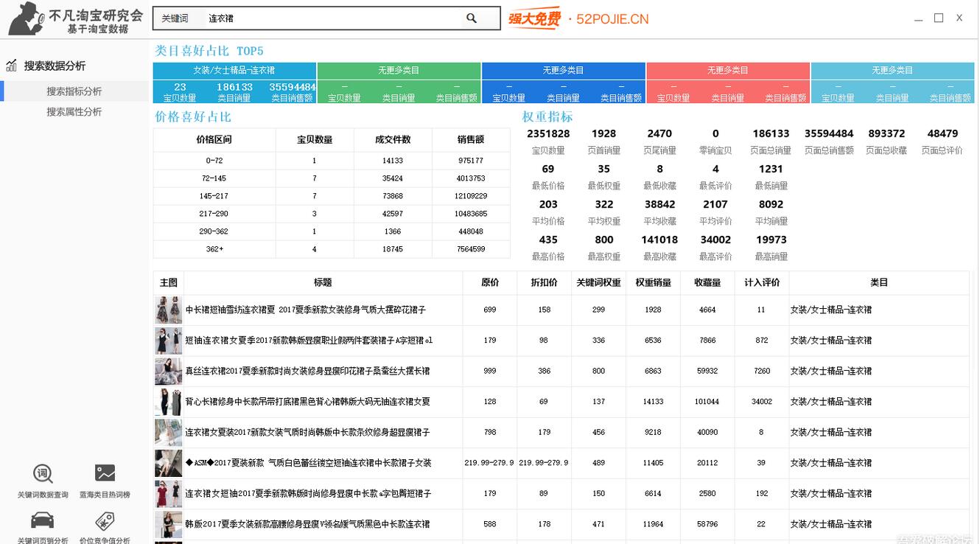The width and height of the screenshot is (980, 544).
Task: Click the 362+ price range cell
Action: 214,249
